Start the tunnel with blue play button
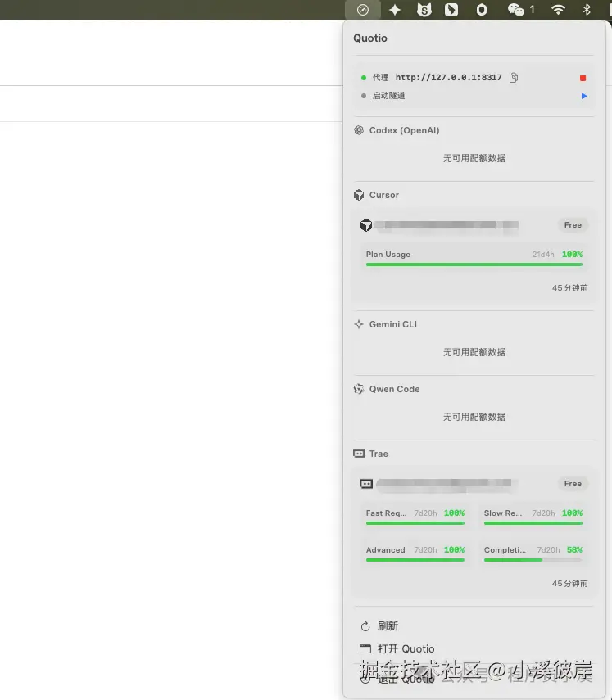Viewport: 612px width, 700px height. [584, 96]
